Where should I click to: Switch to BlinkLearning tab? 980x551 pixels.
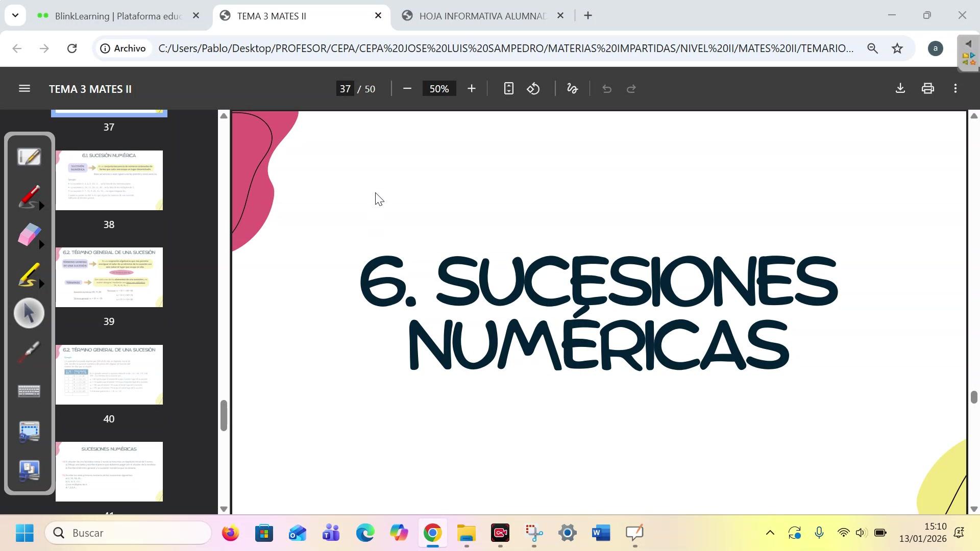click(117, 16)
